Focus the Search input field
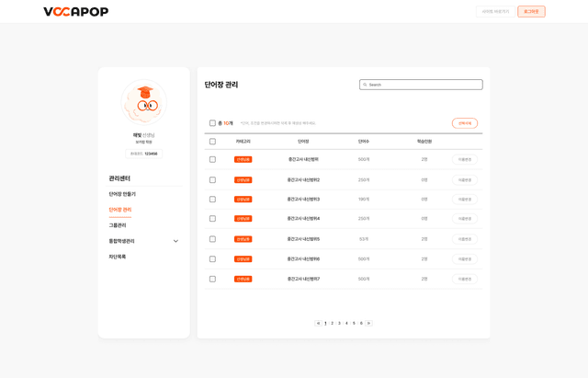This screenshot has width=588, height=378. (x=421, y=85)
